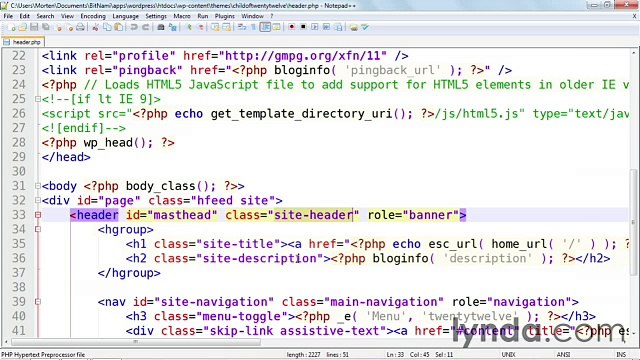The width and height of the screenshot is (640, 360).
Task: Open the user defined language dialog icon
Action: click(x=276, y=27)
